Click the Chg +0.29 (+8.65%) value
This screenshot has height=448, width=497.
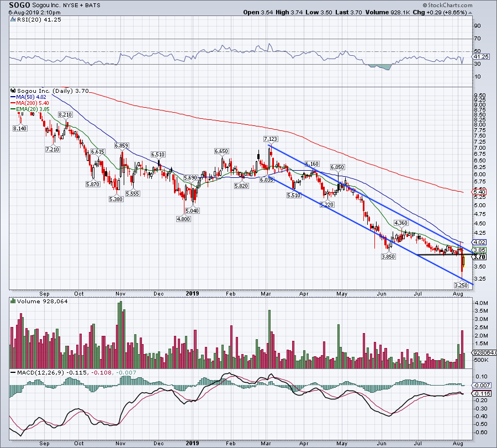(x=440, y=13)
